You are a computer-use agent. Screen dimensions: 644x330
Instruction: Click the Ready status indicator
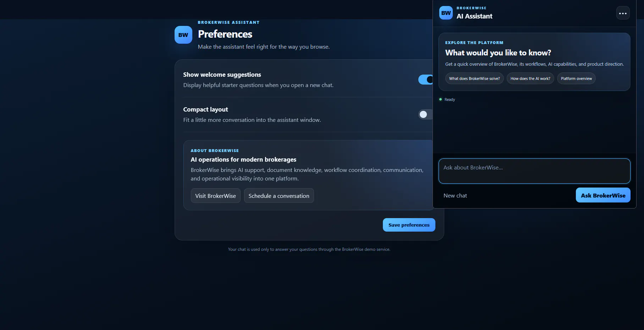447,99
